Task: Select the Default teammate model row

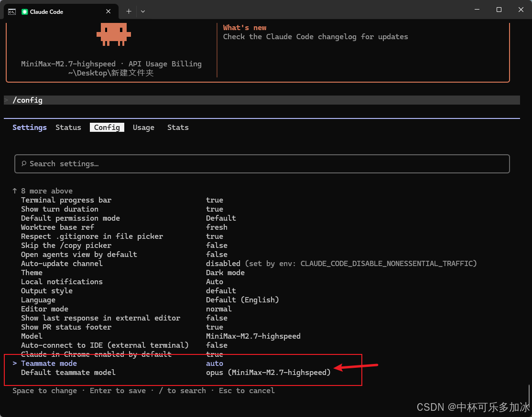Action: 176,373
